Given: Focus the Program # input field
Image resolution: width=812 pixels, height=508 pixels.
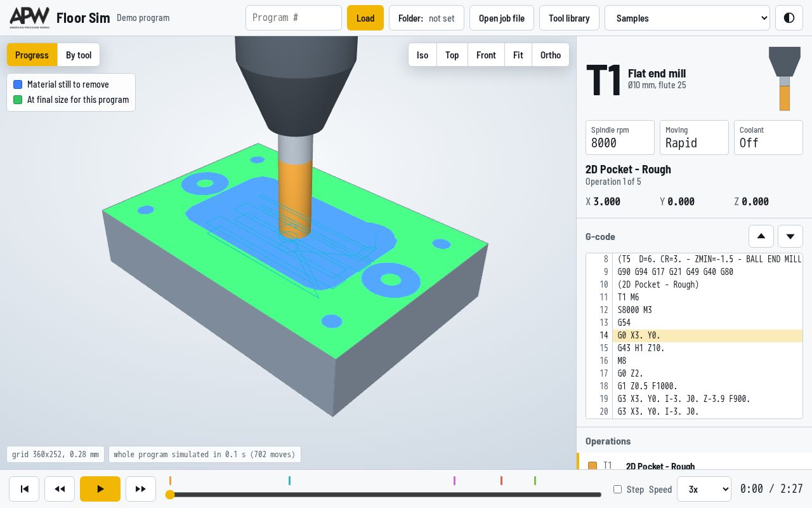Looking at the screenshot, I should 294,18.
